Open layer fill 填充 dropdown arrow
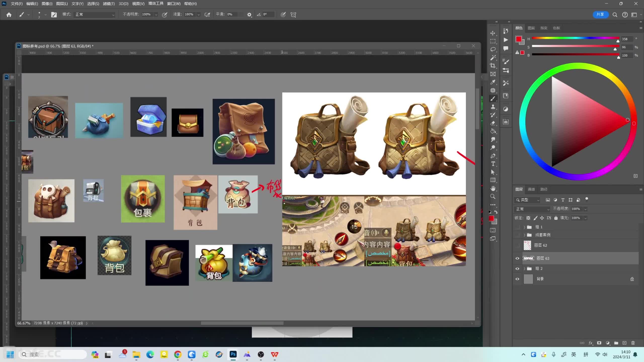The image size is (644, 362). 585,218
